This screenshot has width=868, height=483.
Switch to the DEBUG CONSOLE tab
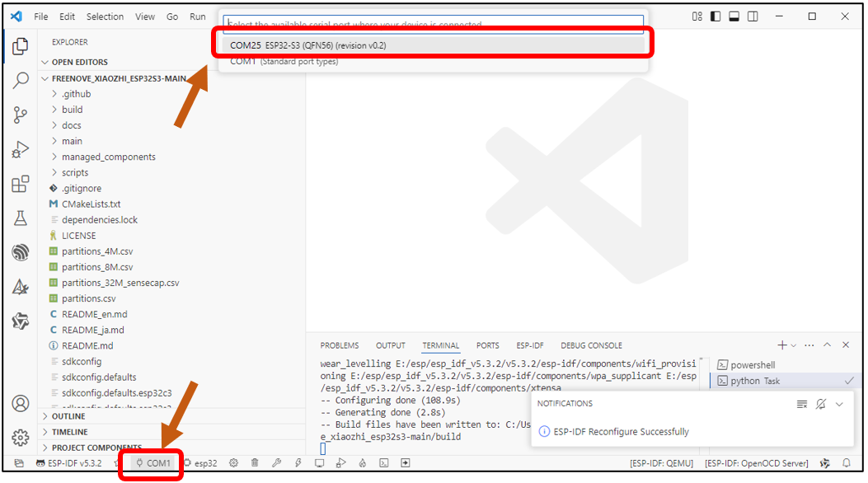[591, 345]
